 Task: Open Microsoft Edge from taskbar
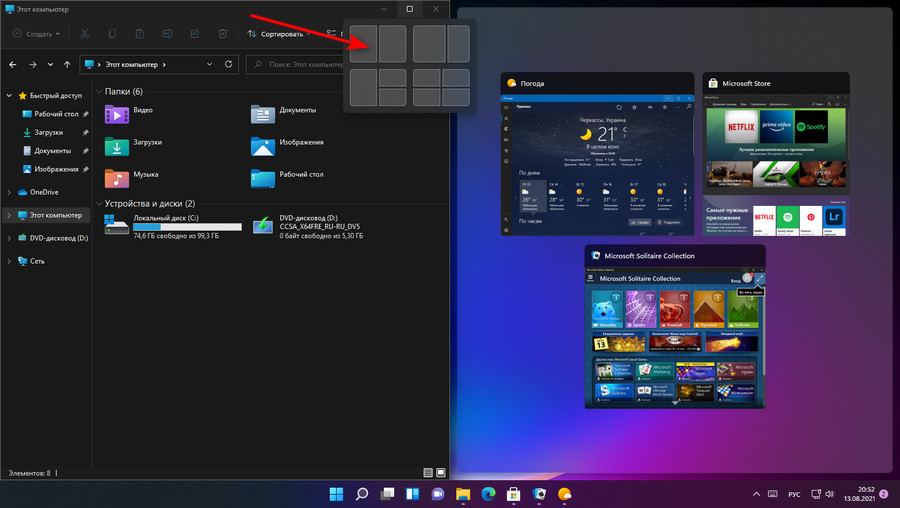click(x=488, y=494)
